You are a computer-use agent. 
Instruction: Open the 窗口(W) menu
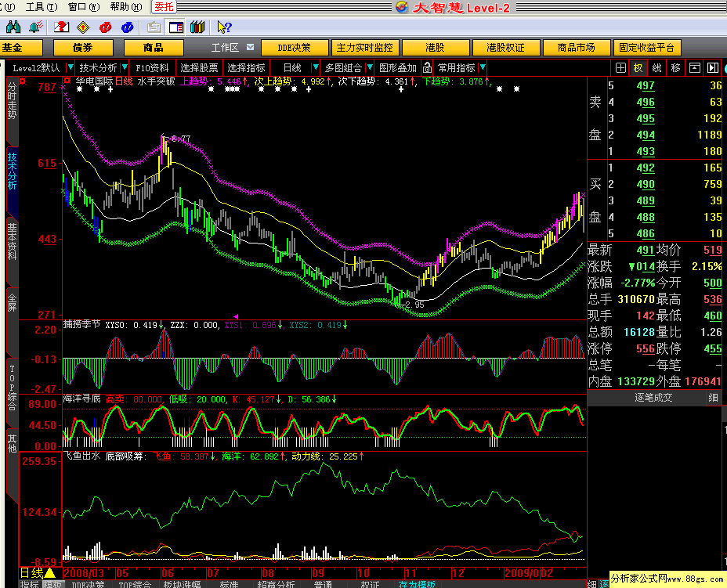tap(84, 7)
